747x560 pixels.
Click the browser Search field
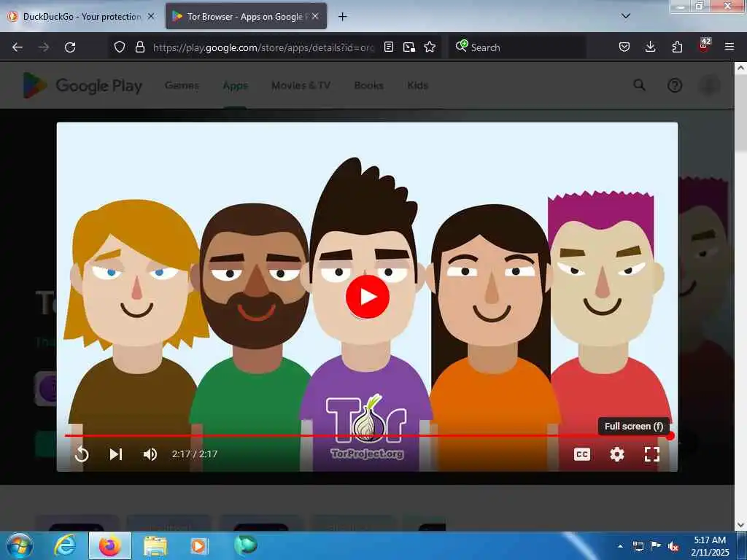(x=517, y=47)
